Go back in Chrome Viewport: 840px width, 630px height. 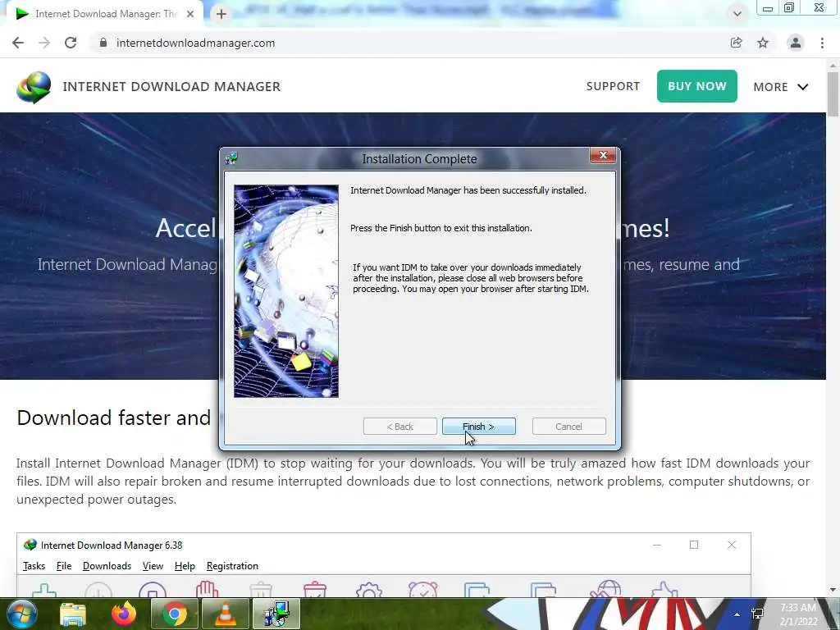(18, 43)
